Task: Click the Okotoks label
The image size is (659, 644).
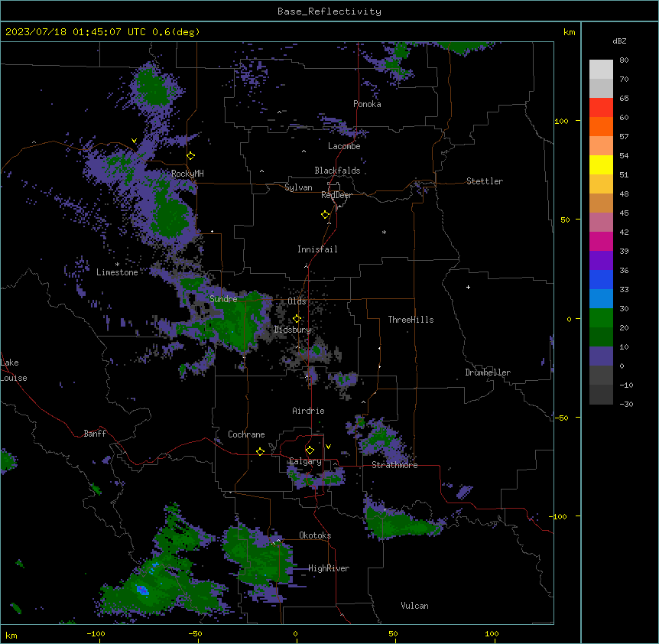Action: pos(315,535)
